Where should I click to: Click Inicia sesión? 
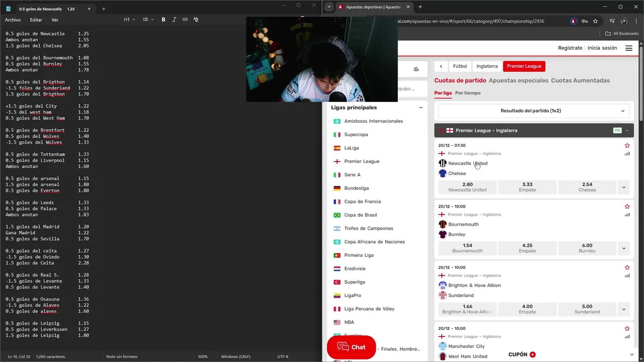pyautogui.click(x=602, y=48)
